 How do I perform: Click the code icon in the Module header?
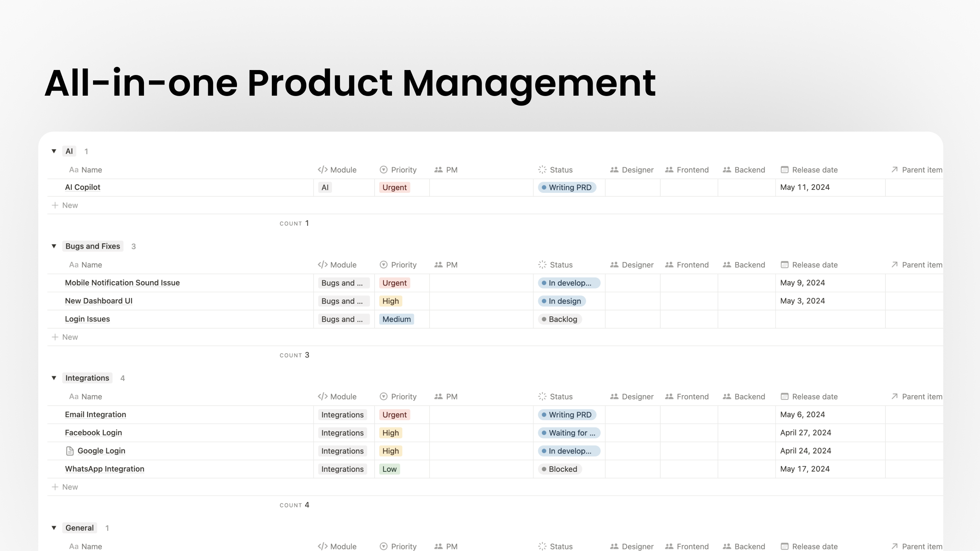coord(322,170)
